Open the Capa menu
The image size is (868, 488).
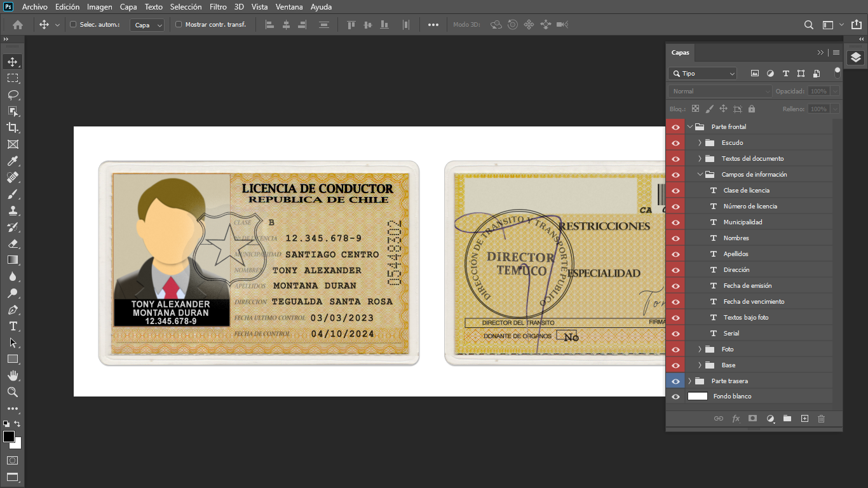(128, 7)
